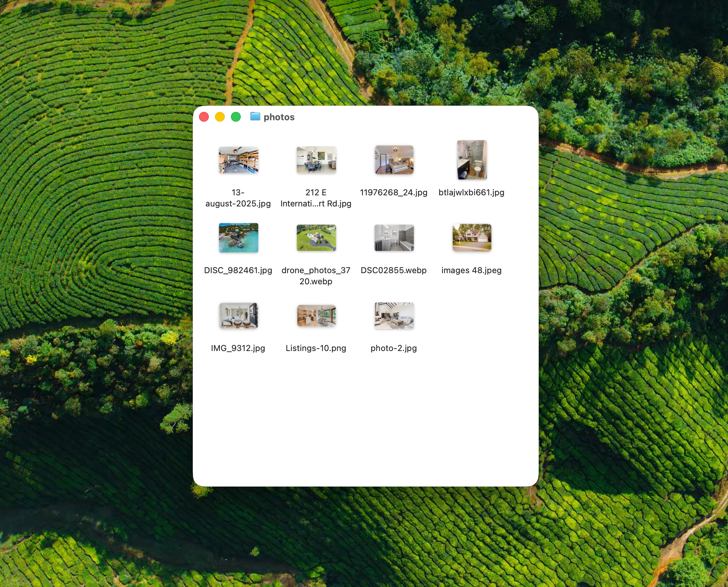Open the 212 E Internati...rt Rd.jpg dining room photo

pos(316,160)
